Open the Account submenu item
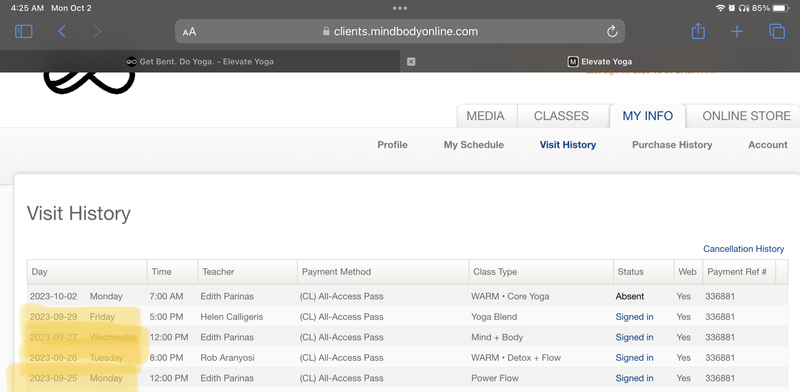800x392 pixels. pyautogui.click(x=768, y=145)
